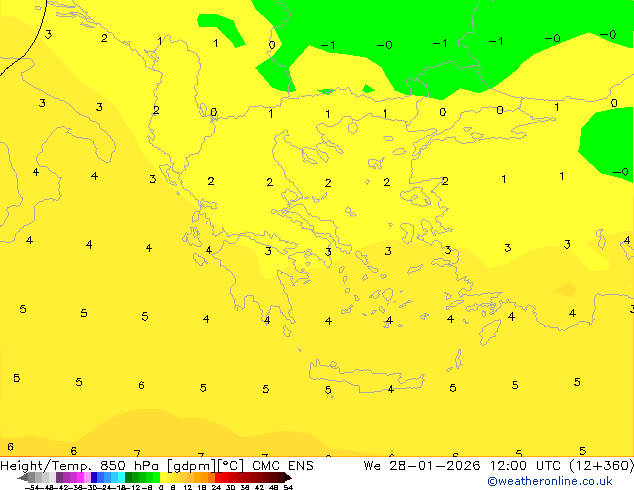Screen dimensions: 634x490
Task: Pick the bright cyan swatch in the temperature legend
Action: 121,478
